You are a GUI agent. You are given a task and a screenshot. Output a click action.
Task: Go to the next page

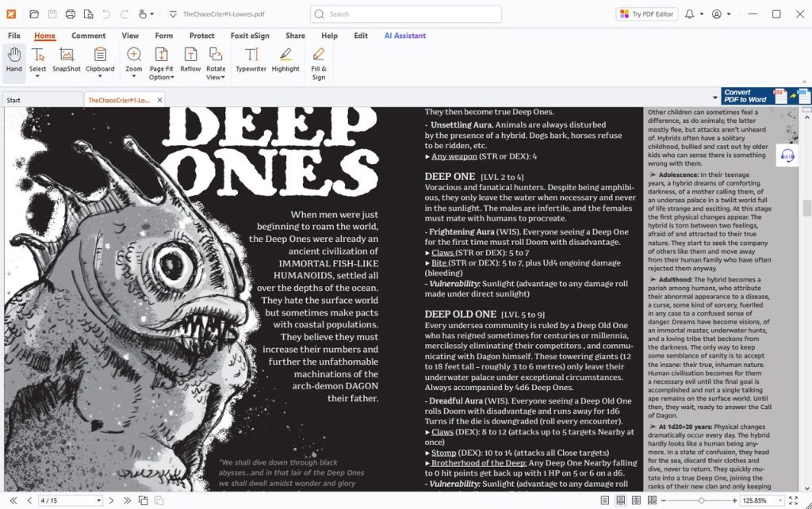tap(111, 500)
